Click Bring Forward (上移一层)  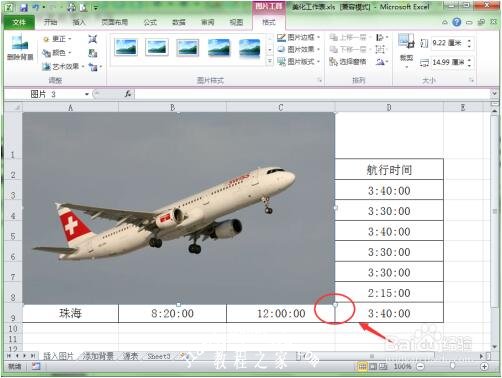(350, 37)
